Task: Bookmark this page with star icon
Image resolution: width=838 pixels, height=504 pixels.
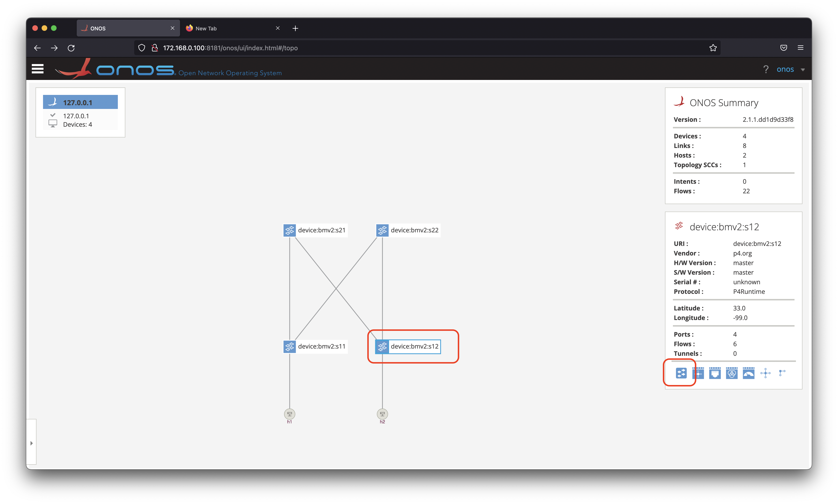Action: tap(713, 48)
